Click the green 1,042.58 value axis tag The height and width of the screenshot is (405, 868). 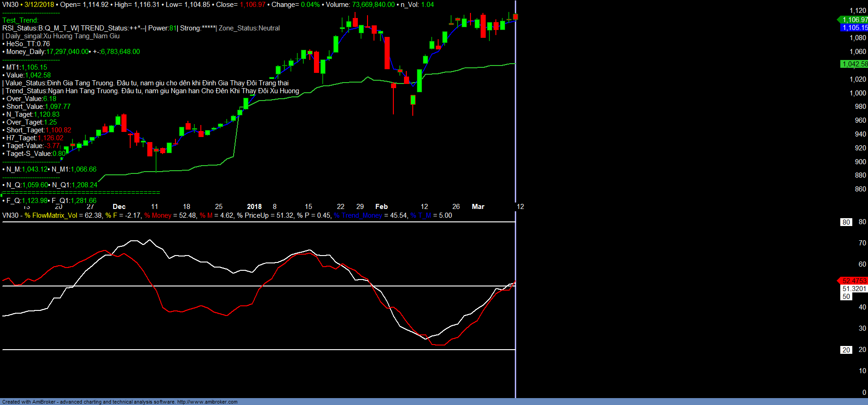(x=854, y=64)
